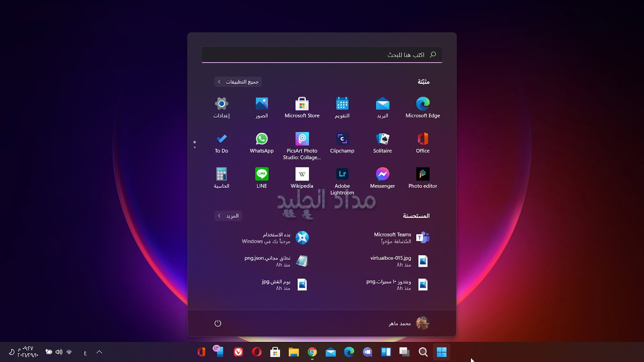644x362 pixels.
Task: Launch PicsArt Photo Studio
Action: (302, 146)
